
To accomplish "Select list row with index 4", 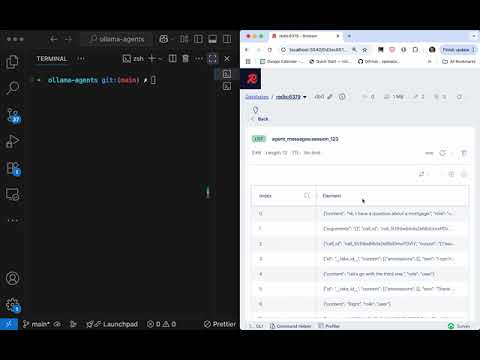I will click(360, 274).
